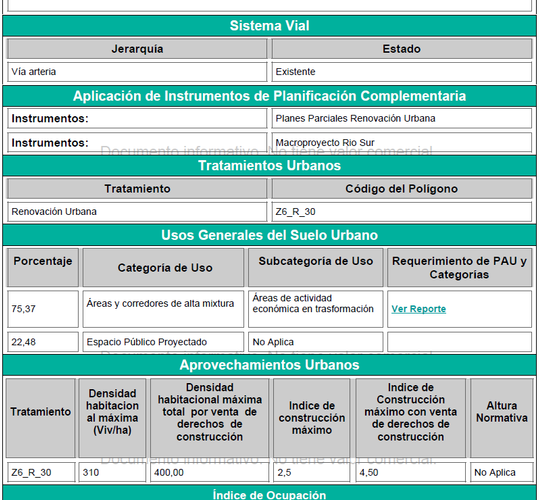Click Tratamiento header in Aprovechamientos Urbanos table
This screenshot has height=500, width=539.
pos(41,418)
